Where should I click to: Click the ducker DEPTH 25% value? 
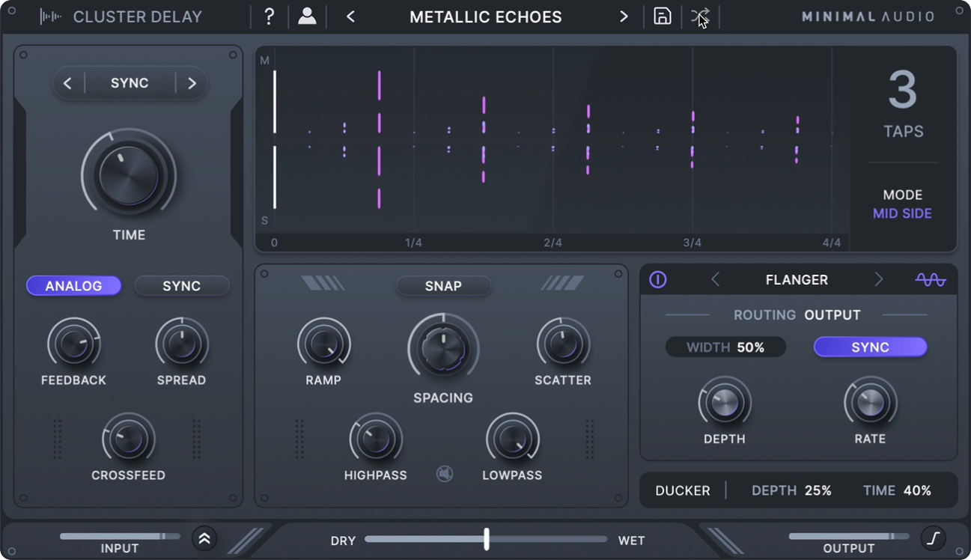pos(791,491)
